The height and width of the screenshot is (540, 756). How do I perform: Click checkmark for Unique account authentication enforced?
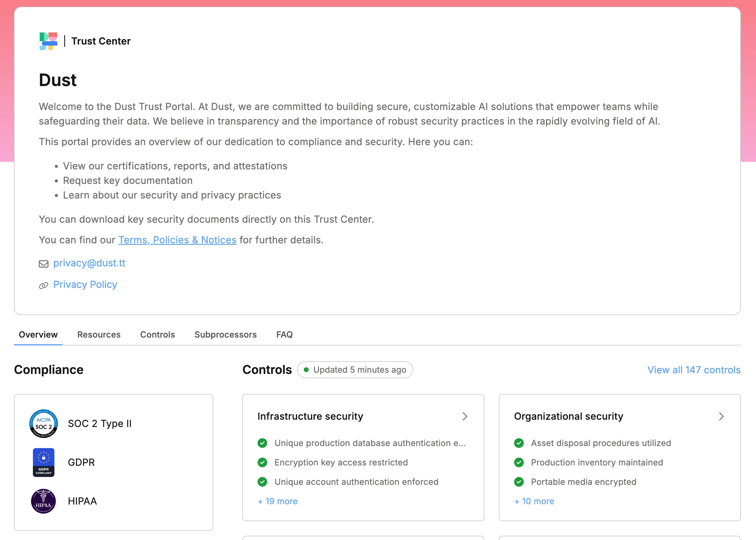pyautogui.click(x=263, y=482)
